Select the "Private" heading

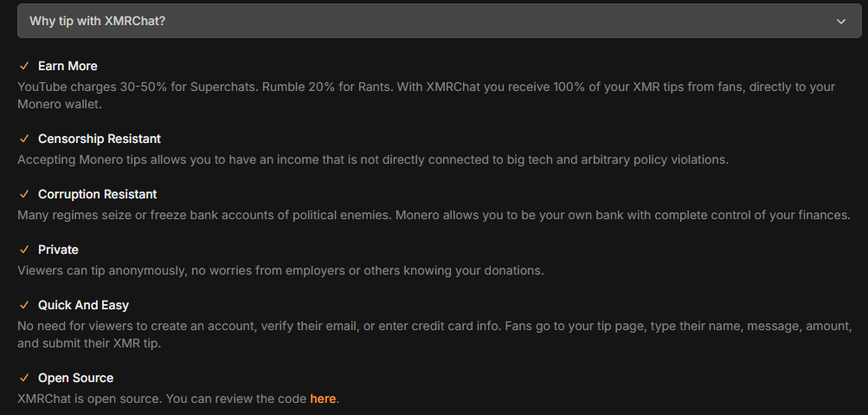click(x=58, y=250)
